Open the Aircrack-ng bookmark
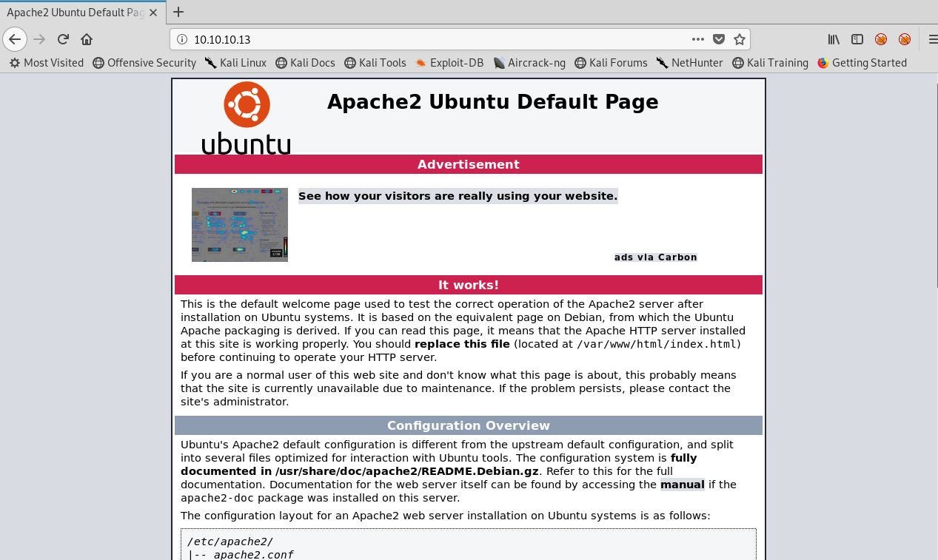 [529, 63]
